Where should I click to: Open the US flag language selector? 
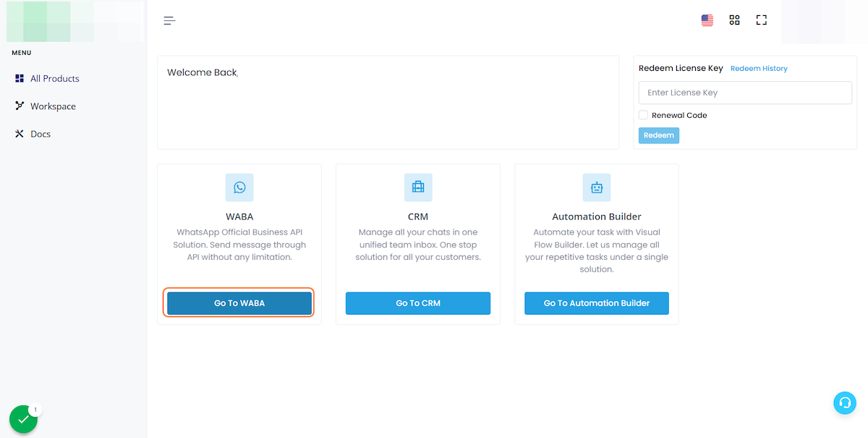point(707,20)
